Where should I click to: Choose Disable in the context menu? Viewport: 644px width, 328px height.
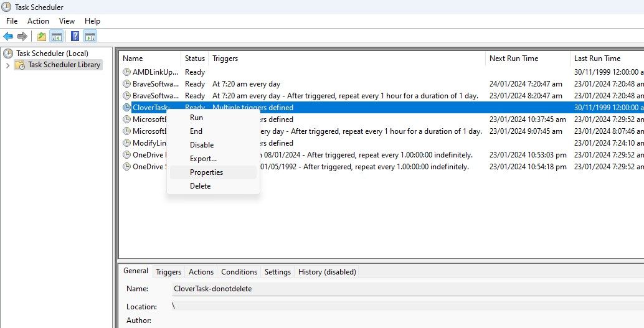(202, 145)
